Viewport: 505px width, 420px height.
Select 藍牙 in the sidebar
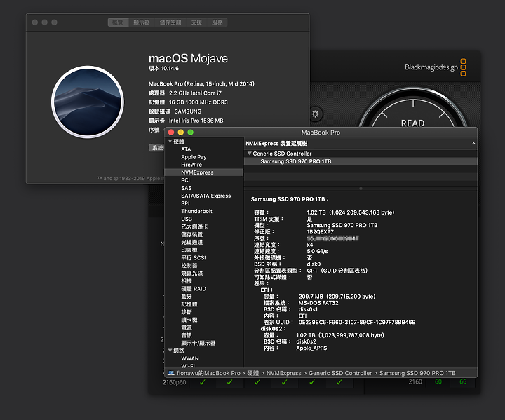(187, 297)
